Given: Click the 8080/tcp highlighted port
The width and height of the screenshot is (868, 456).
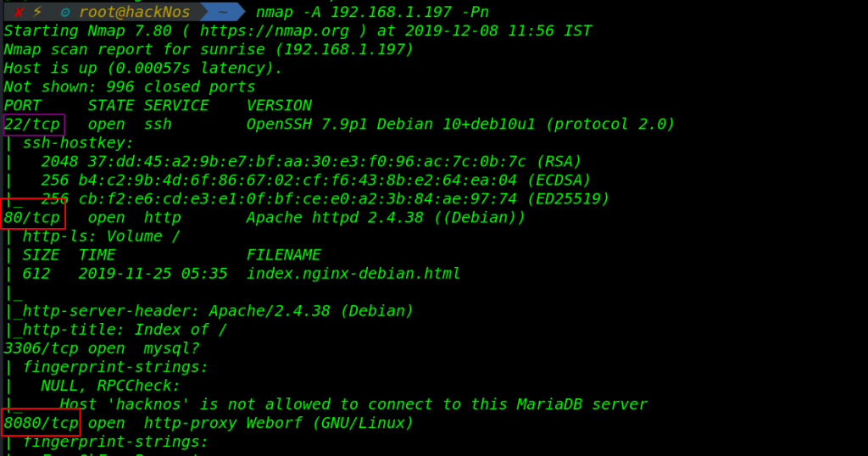Looking at the screenshot, I should pos(41,423).
